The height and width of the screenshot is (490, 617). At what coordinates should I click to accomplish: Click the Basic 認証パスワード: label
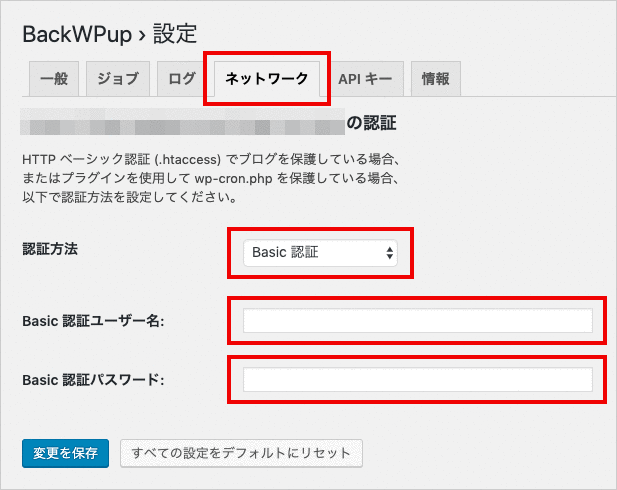pyautogui.click(x=93, y=380)
